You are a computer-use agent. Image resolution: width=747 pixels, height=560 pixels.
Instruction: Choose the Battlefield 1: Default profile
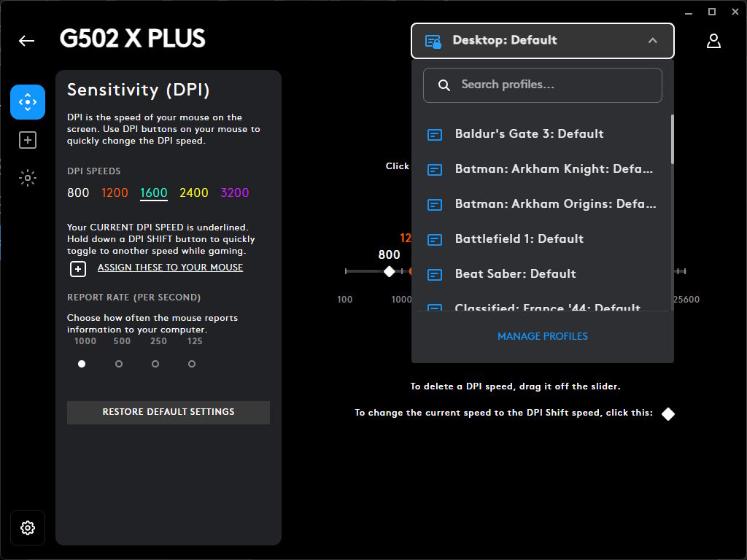[543, 239]
